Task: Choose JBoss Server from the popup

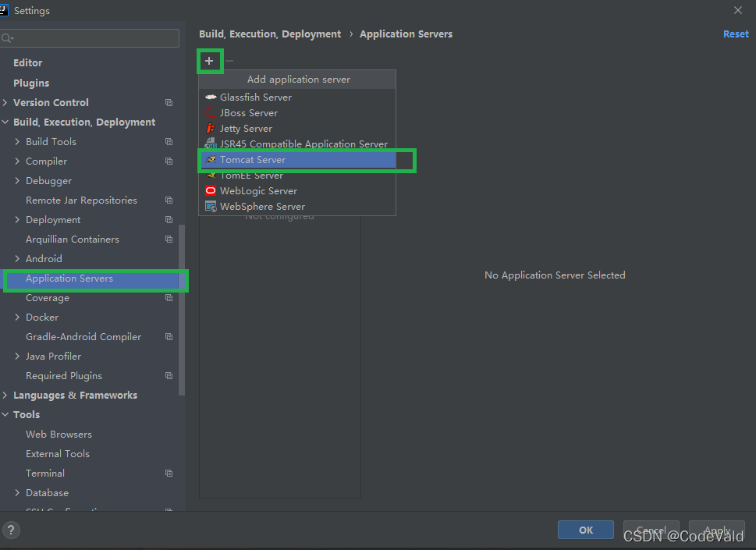Action: (297, 113)
